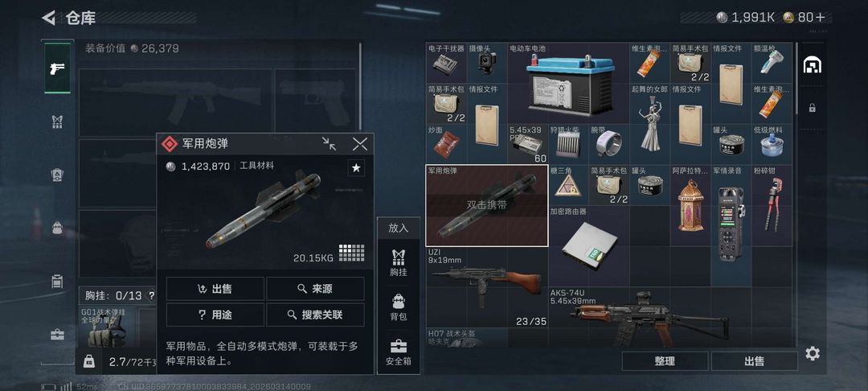Click the 出售 button in item popup
This screenshot has height=391, width=868.
pyautogui.click(x=215, y=289)
